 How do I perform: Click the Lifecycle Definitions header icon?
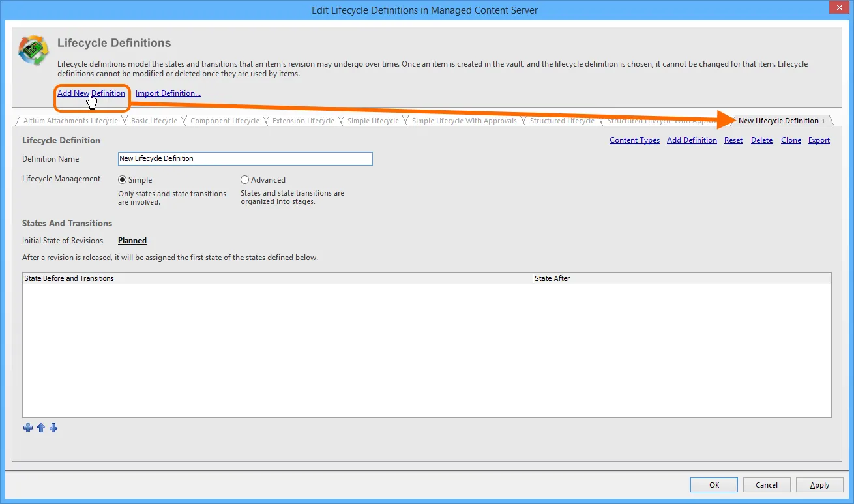click(x=33, y=50)
